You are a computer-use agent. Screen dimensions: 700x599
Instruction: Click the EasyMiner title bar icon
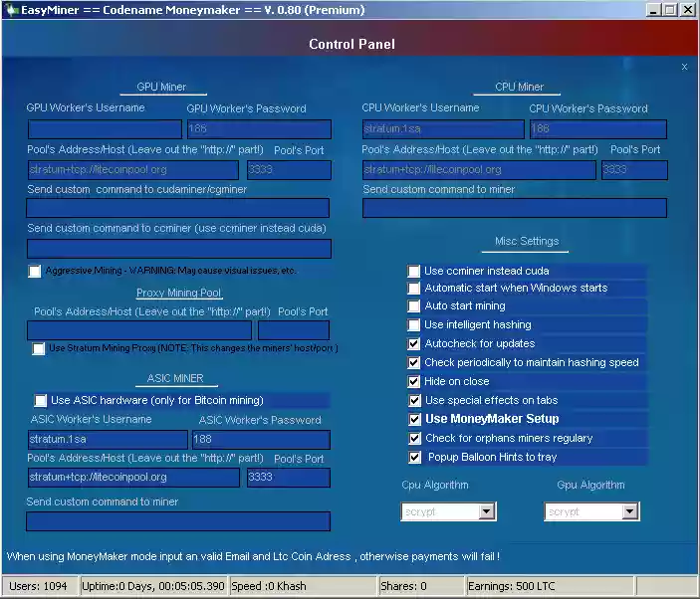coord(12,9)
